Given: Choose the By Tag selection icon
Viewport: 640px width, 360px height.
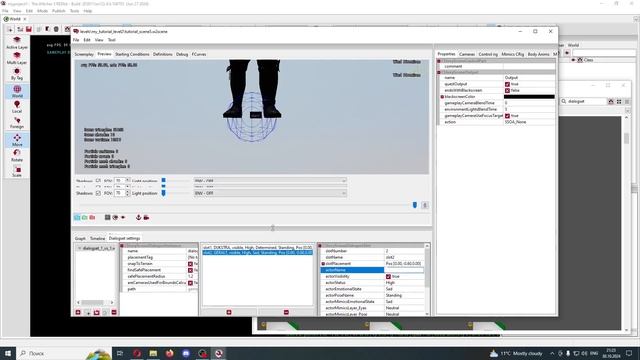Looking at the screenshot, I should coord(17,71).
